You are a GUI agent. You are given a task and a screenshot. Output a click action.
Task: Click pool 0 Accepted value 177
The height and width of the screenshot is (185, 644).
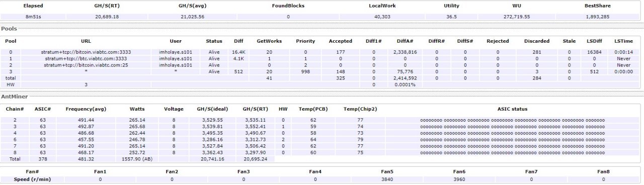pyautogui.click(x=340, y=52)
